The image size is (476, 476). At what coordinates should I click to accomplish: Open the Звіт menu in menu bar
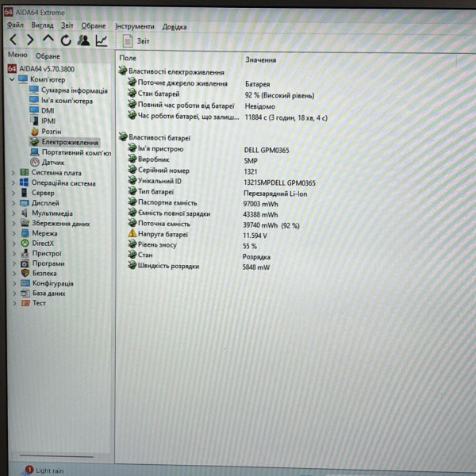67,25
